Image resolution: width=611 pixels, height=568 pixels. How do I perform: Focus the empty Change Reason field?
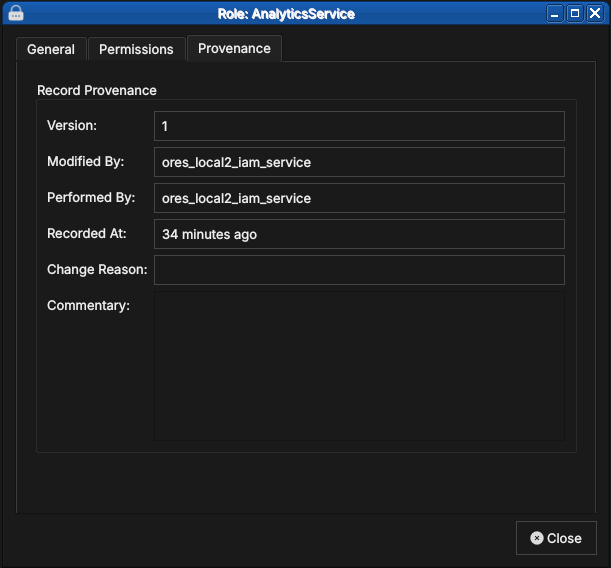pos(359,270)
